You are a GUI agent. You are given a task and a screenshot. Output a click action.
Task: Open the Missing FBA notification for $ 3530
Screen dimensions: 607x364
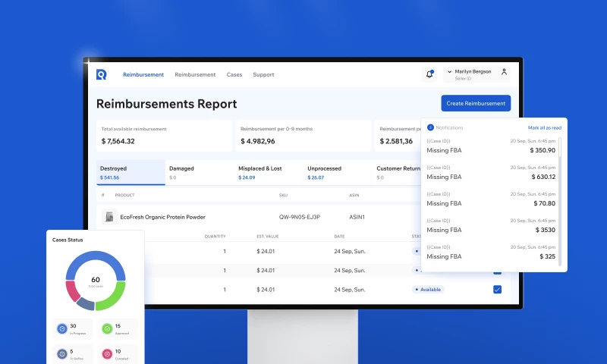(x=491, y=226)
